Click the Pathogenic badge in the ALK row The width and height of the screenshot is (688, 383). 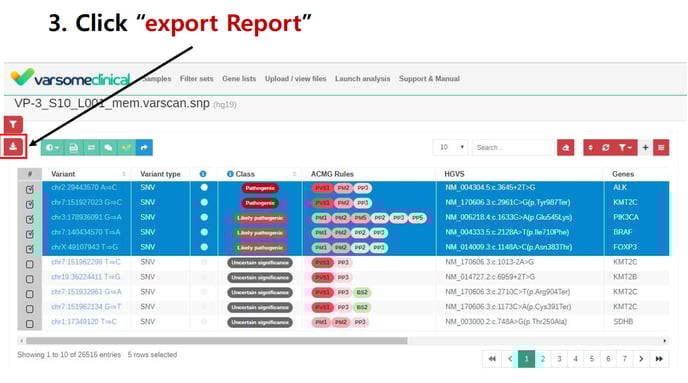coord(260,188)
